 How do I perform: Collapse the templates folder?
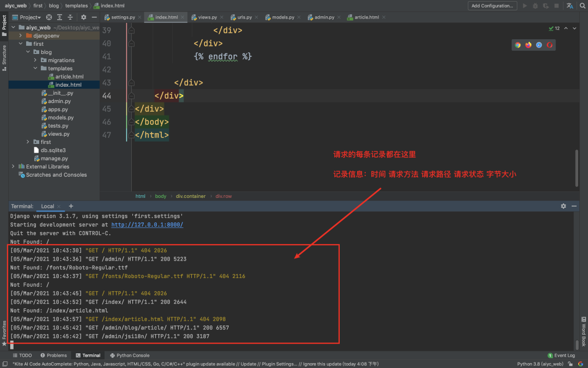pyautogui.click(x=35, y=68)
